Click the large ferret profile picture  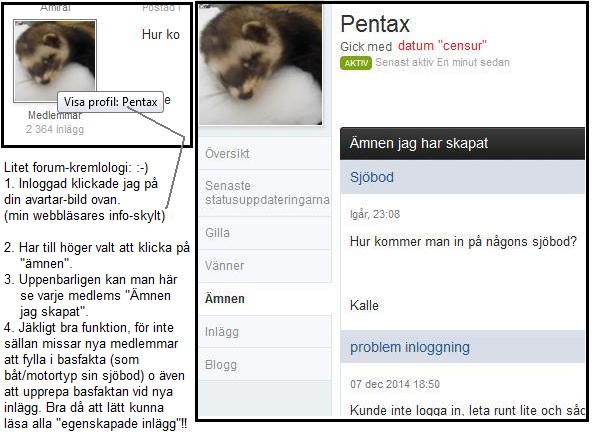click(x=260, y=65)
